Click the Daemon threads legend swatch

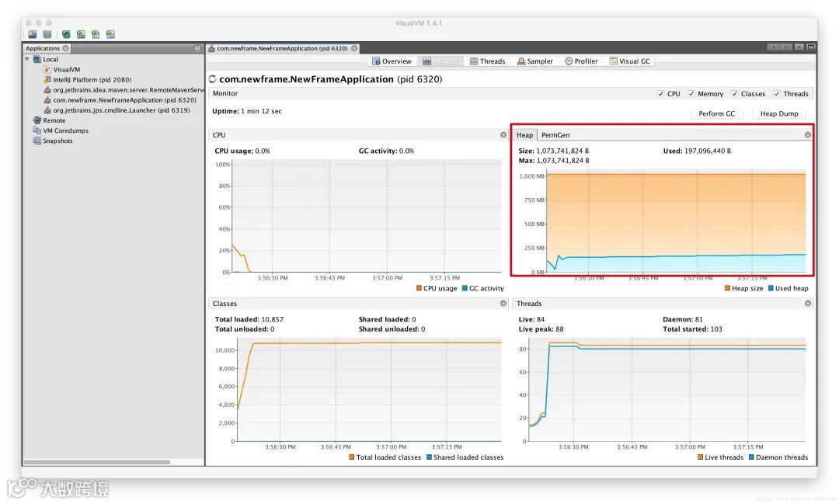click(751, 457)
